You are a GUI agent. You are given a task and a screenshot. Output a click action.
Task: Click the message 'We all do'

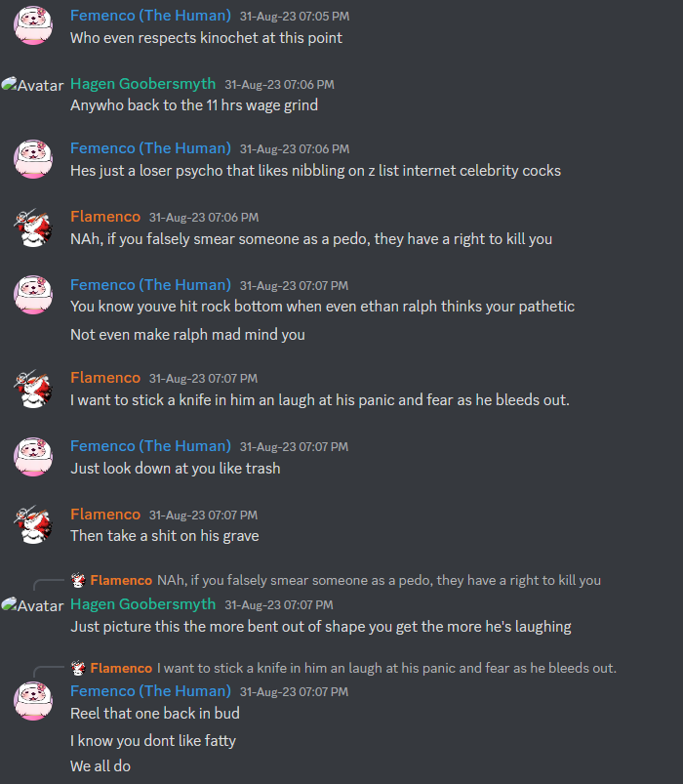pyautogui.click(x=100, y=766)
